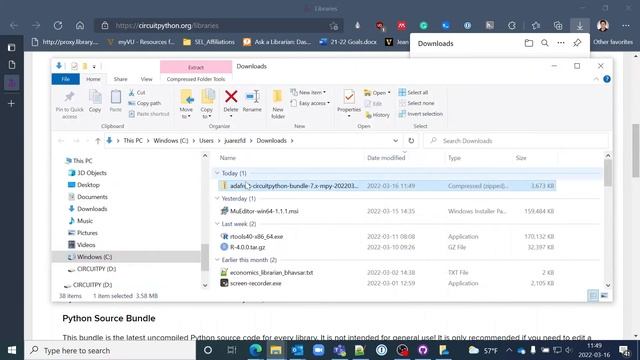Go to Edge home page
Screen dimensions: 640x360
click(x=80, y=26)
